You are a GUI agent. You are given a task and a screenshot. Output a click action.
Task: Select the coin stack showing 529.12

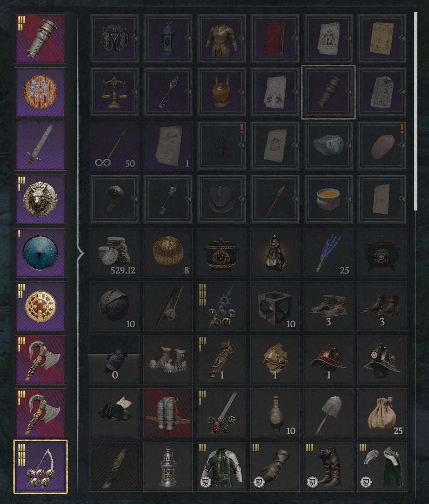114,253
